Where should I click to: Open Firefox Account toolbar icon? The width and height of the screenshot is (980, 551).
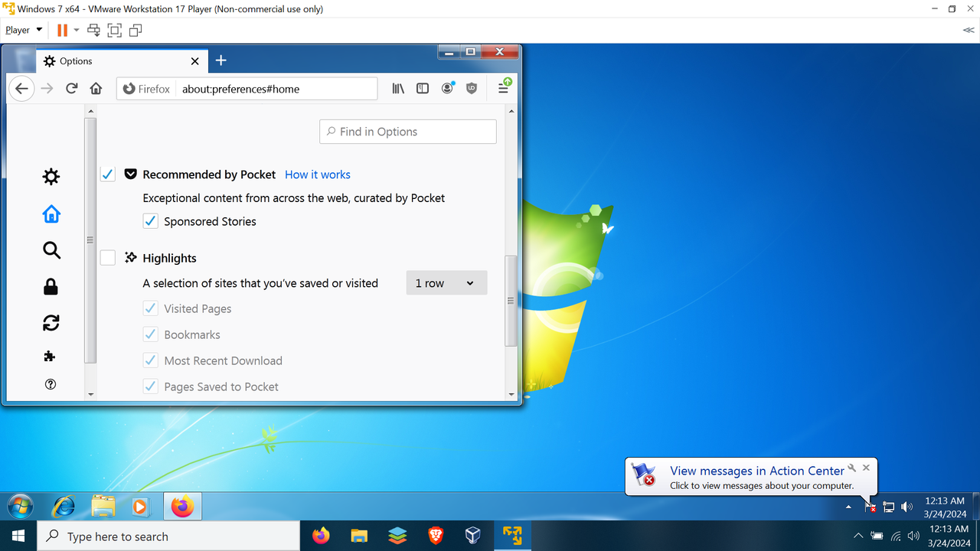coord(448,88)
